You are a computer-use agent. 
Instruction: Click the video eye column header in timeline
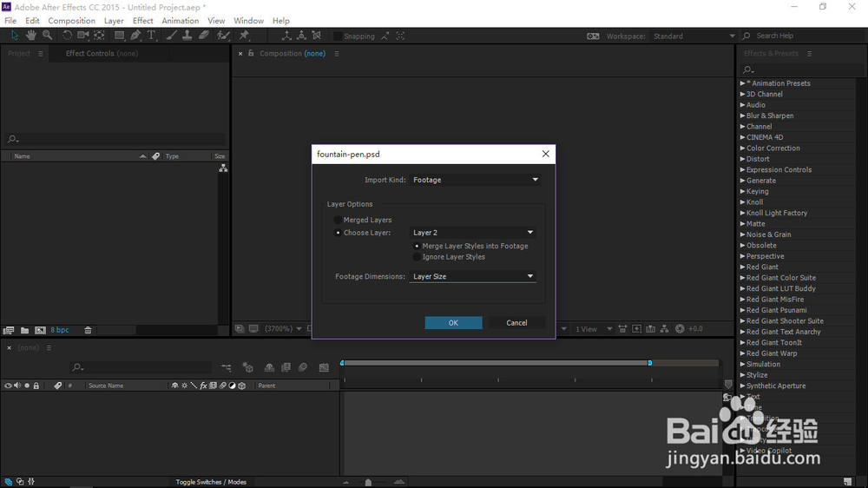8,386
